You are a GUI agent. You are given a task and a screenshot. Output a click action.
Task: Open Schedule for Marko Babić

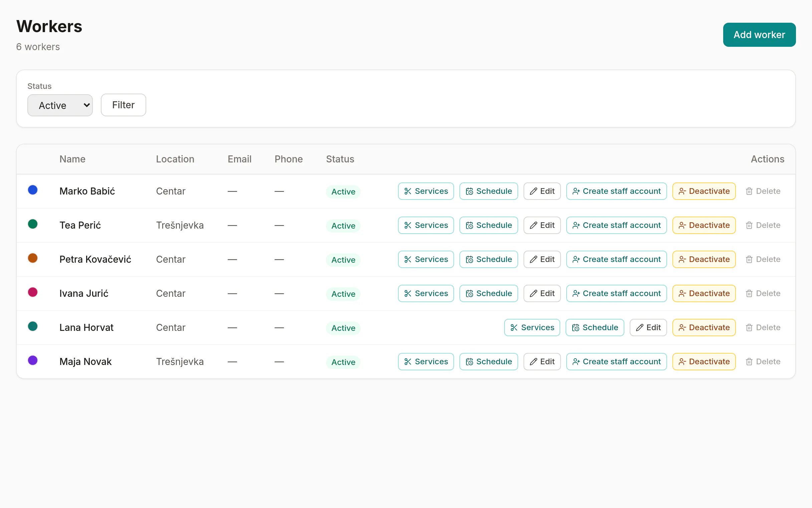tap(488, 191)
